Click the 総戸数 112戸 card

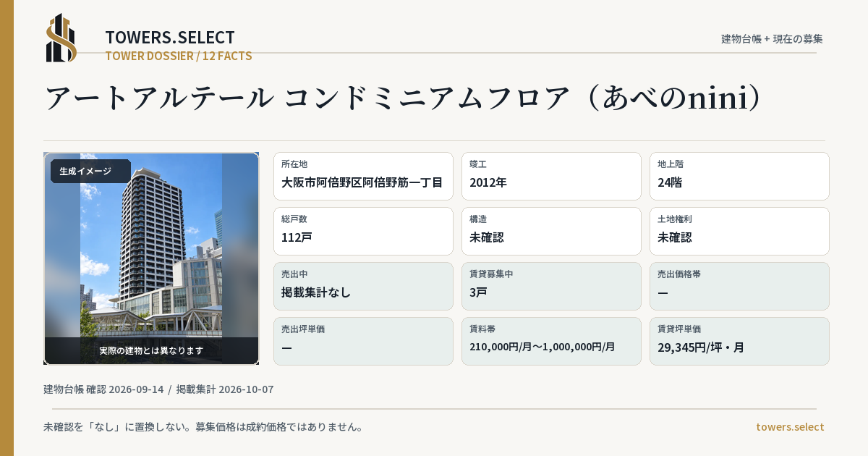click(363, 231)
